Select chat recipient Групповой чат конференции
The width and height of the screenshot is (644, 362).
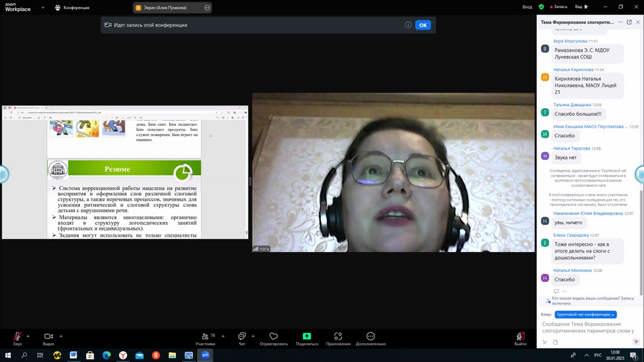[x=586, y=315]
